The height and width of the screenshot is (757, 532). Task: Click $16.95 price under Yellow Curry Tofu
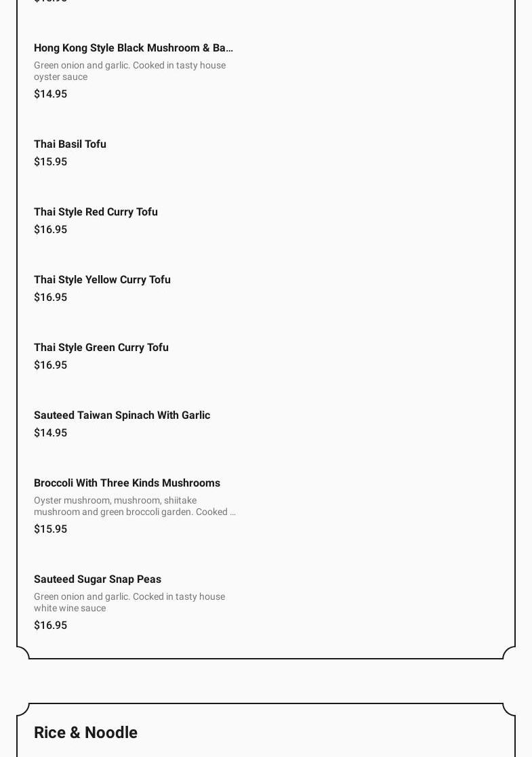click(x=50, y=298)
